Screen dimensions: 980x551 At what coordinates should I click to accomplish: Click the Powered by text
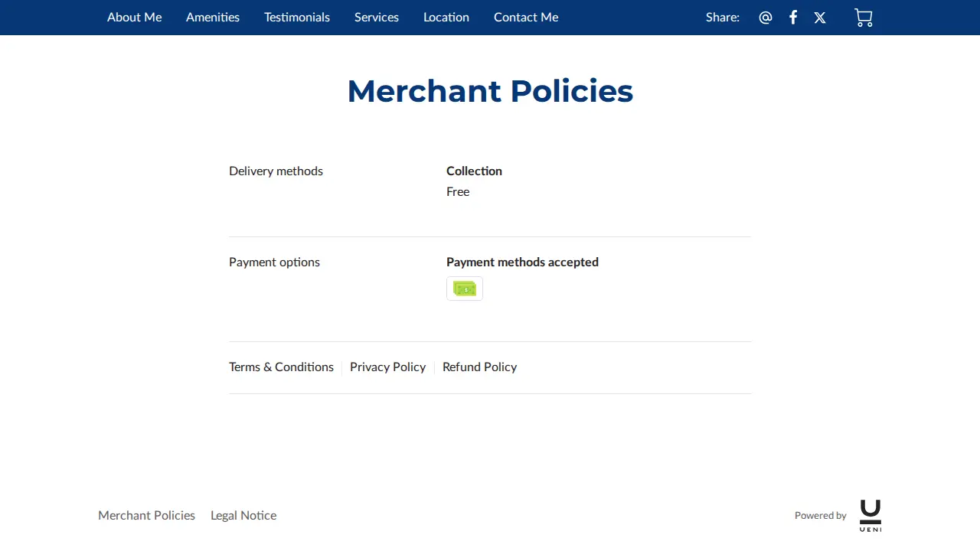(821, 516)
